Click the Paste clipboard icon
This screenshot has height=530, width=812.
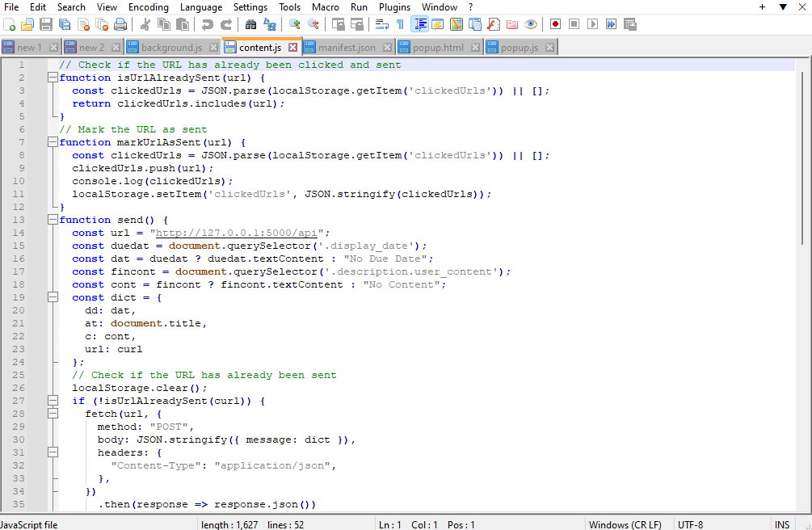[183, 24]
